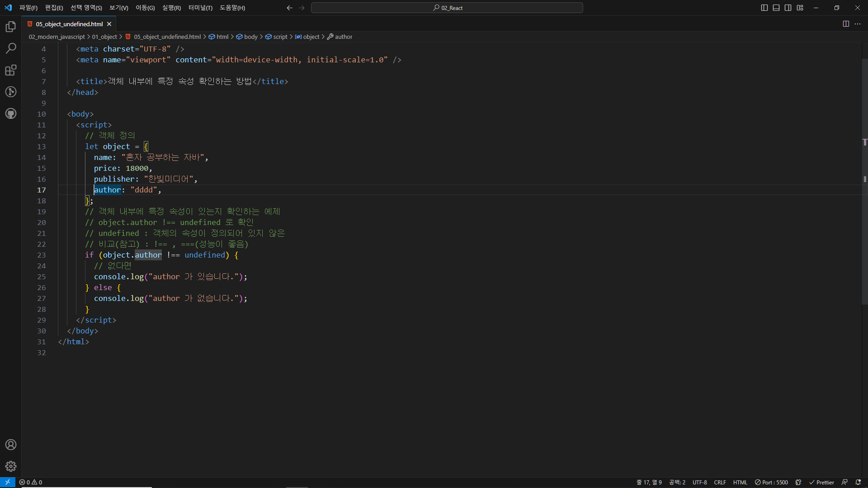Toggle the bottom panel layout button
The height and width of the screenshot is (488, 868).
pyautogui.click(x=776, y=8)
